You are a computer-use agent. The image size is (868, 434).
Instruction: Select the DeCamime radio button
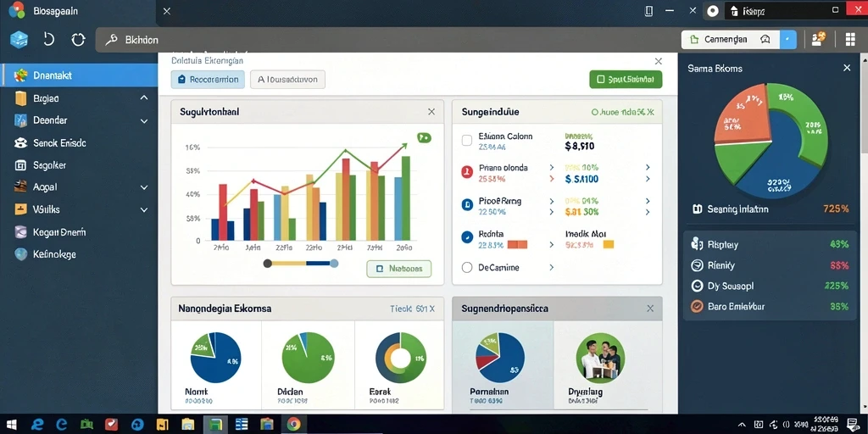[467, 268]
